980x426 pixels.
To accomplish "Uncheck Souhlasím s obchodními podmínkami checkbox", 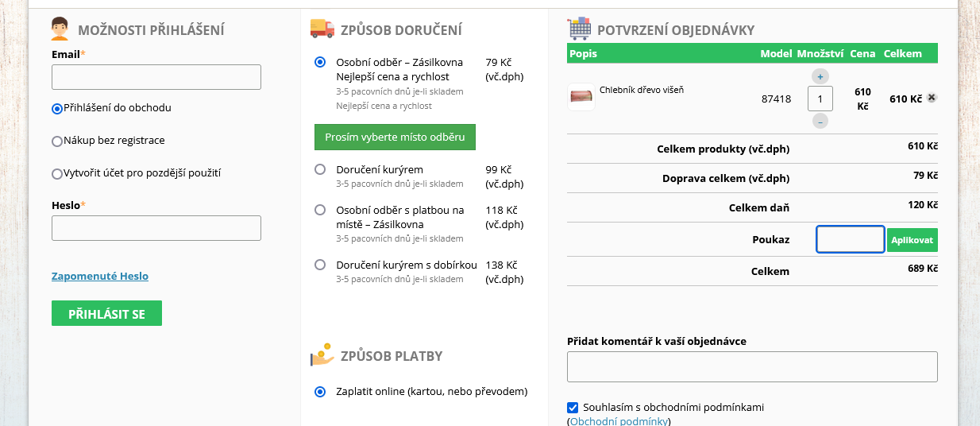I will (x=573, y=408).
